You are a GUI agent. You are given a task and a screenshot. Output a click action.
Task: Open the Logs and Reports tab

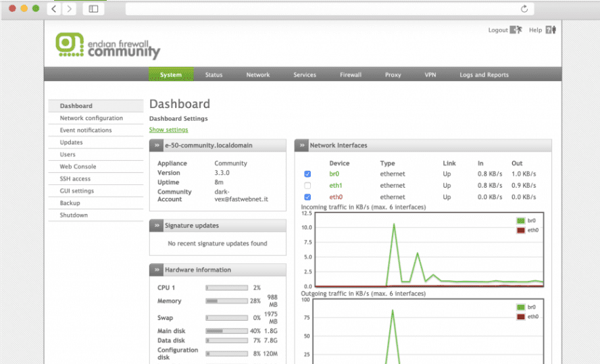coord(484,75)
